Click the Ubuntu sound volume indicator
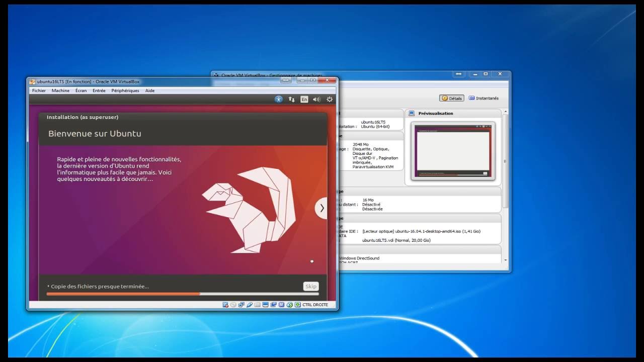 [x=316, y=100]
